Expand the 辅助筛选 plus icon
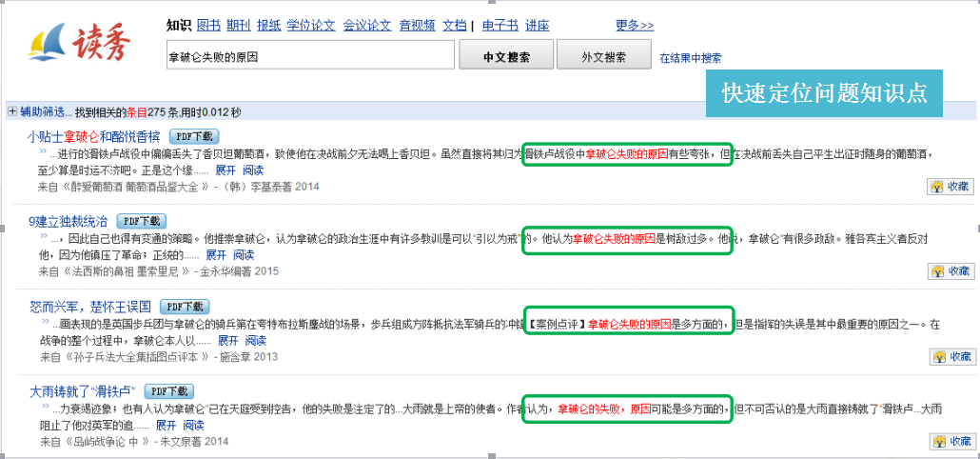 11,112
